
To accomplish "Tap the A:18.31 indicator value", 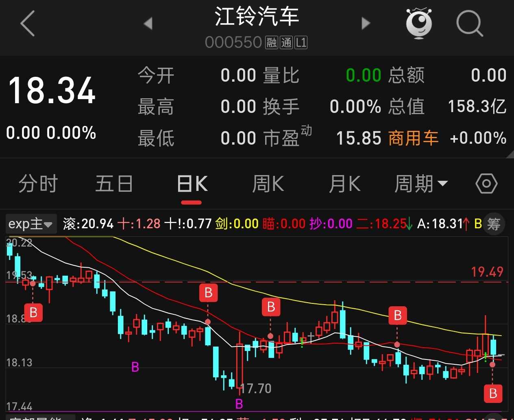I will (443, 224).
